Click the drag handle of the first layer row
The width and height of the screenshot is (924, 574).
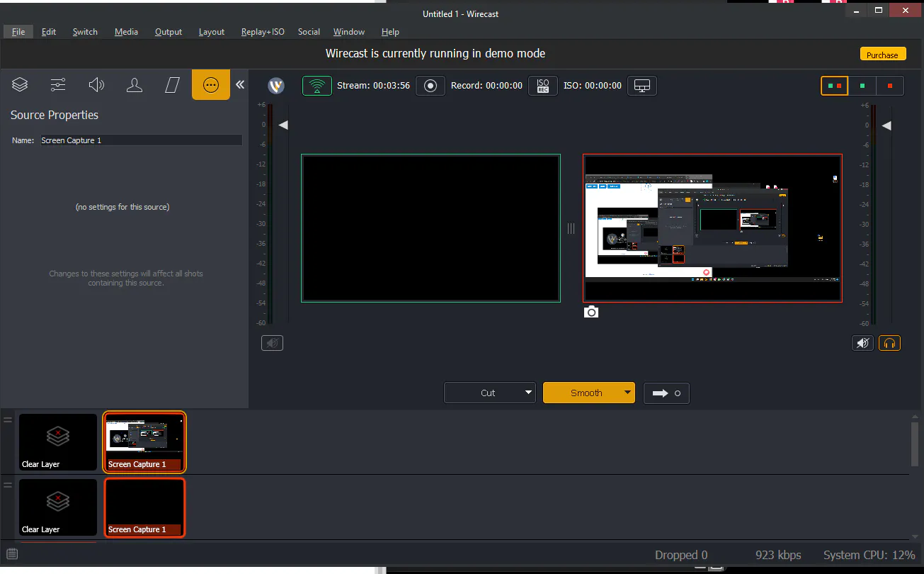(8, 420)
